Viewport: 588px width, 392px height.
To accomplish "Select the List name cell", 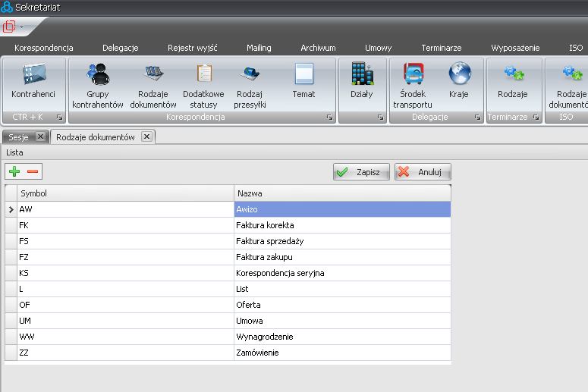I will 343,289.
